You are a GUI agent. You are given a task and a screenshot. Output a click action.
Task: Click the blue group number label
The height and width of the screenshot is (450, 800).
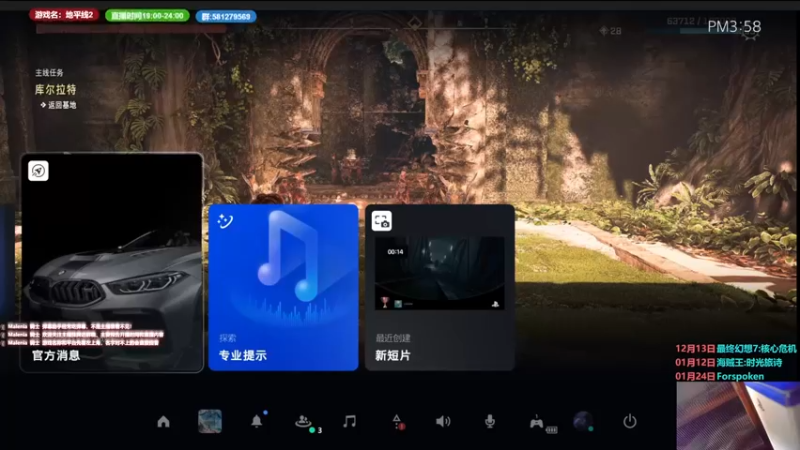coord(226,17)
